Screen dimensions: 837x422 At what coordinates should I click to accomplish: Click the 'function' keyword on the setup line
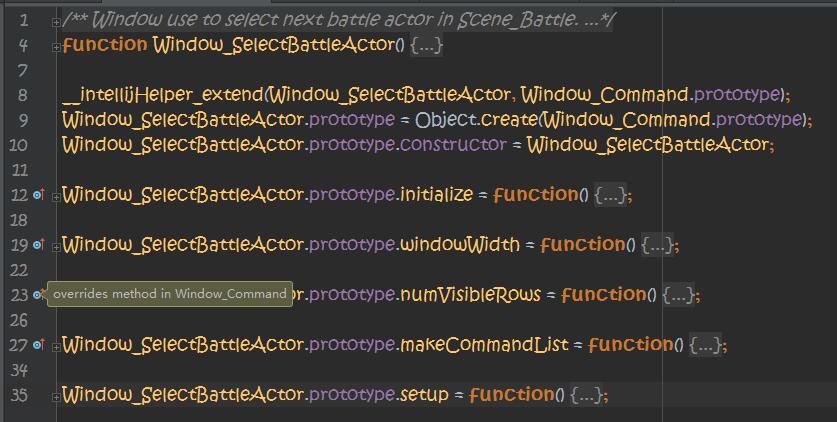coord(512,395)
